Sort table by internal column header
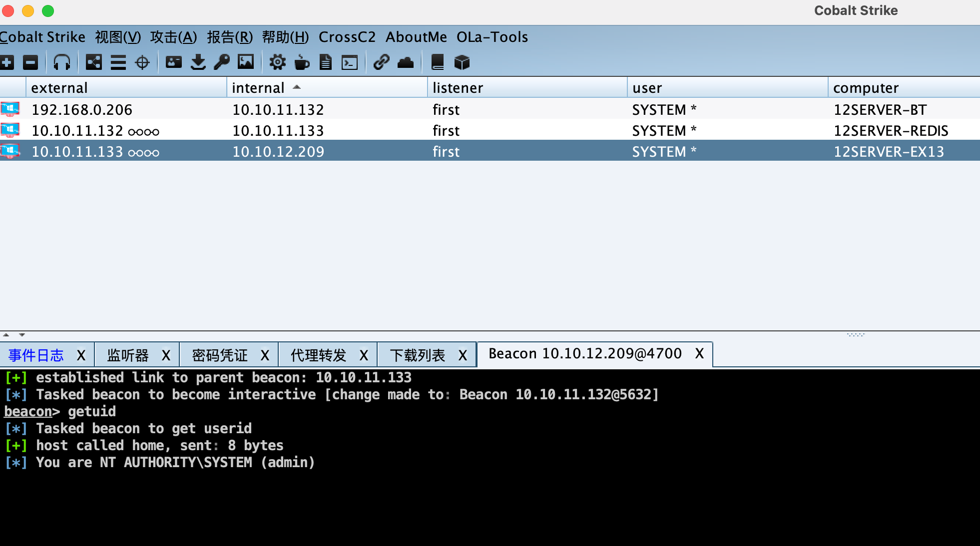Viewport: 980px width, 546px height. [x=258, y=88]
